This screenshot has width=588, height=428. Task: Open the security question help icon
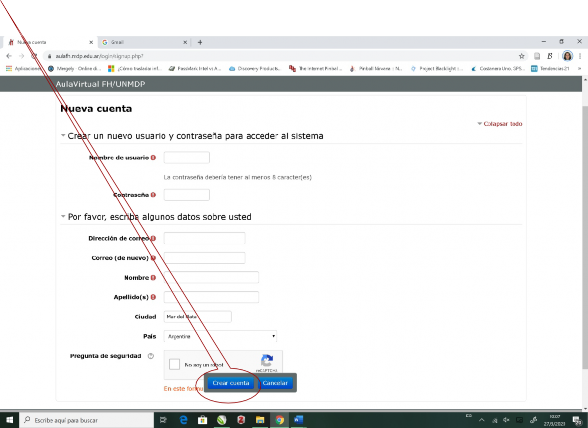(151, 356)
